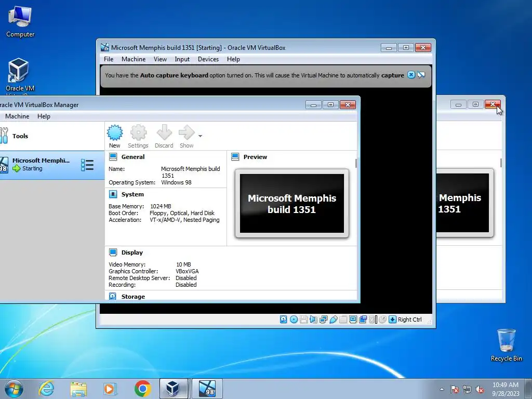Open the Windows Start button
The image size is (532, 399).
pyautogui.click(x=14, y=389)
